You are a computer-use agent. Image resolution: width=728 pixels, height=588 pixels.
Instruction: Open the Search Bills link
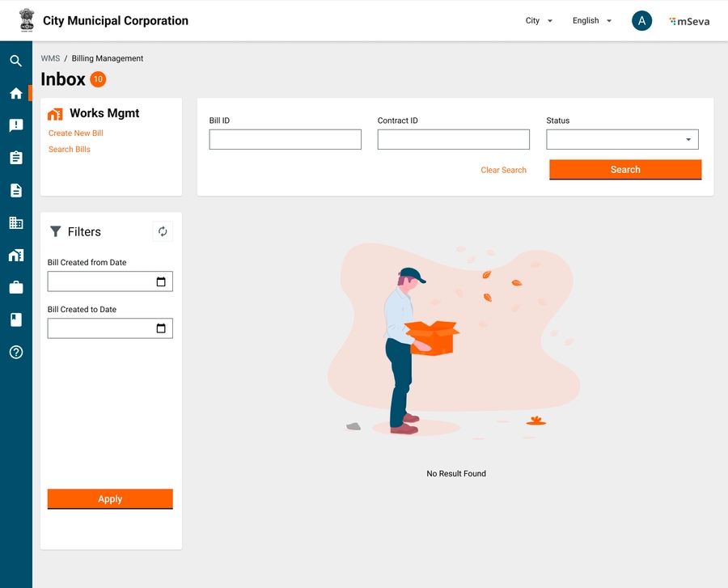70,150
